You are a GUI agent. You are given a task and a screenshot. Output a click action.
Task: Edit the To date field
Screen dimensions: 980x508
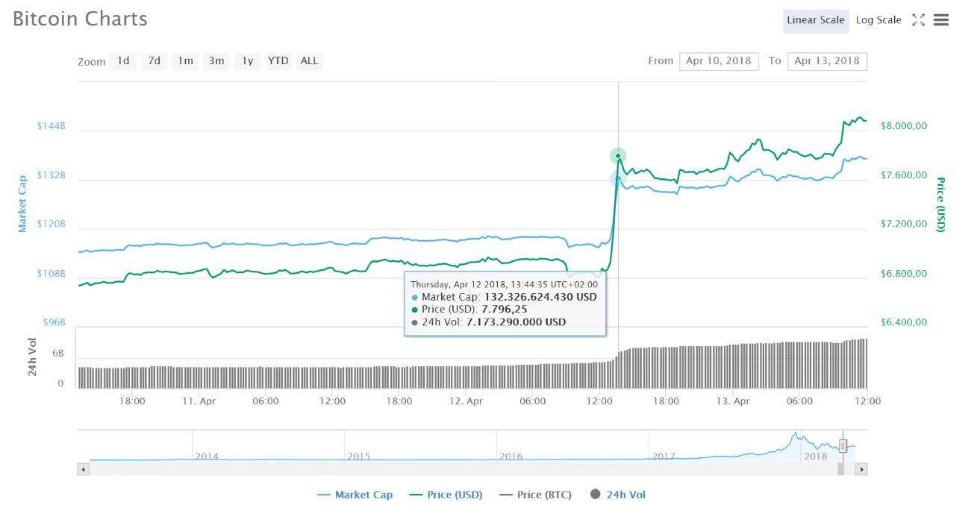827,61
